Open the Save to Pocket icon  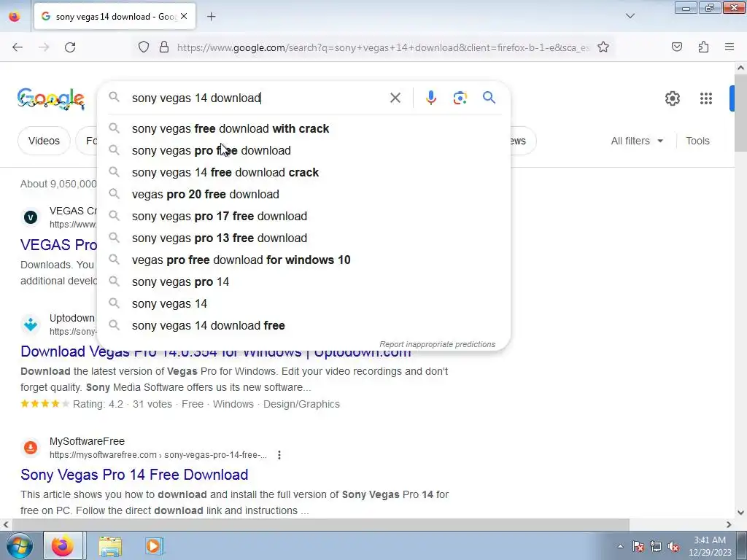coord(676,47)
